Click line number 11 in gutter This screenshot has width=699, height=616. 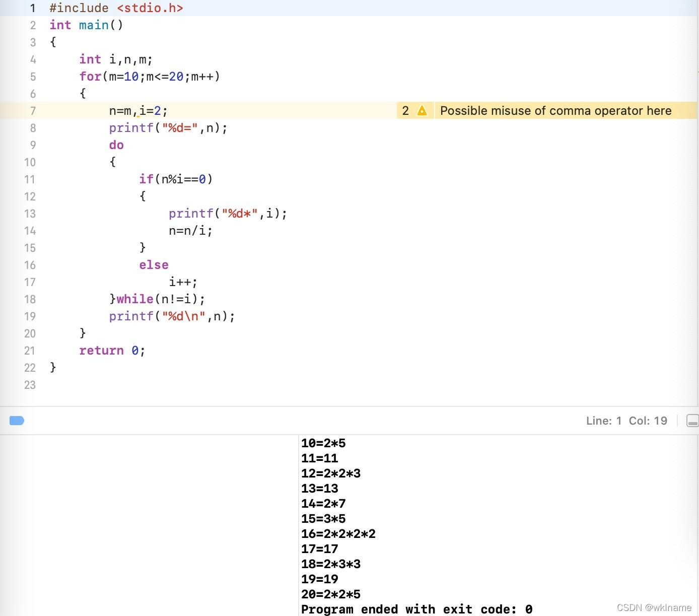tap(30, 179)
